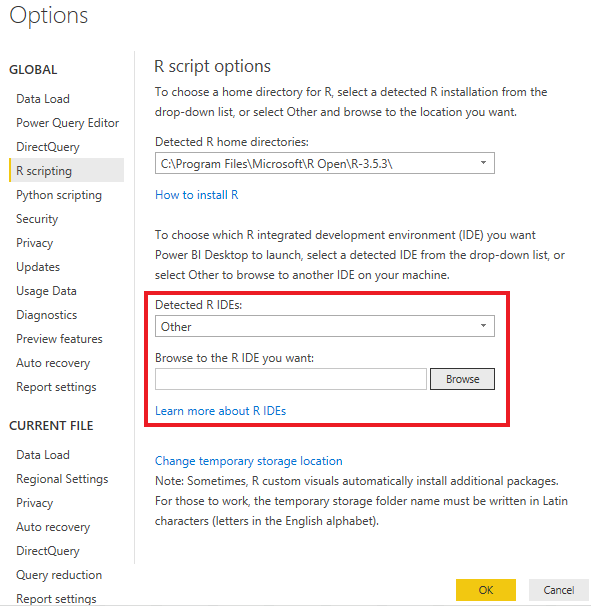
Task: Click the R IDE path input field
Action: point(291,379)
